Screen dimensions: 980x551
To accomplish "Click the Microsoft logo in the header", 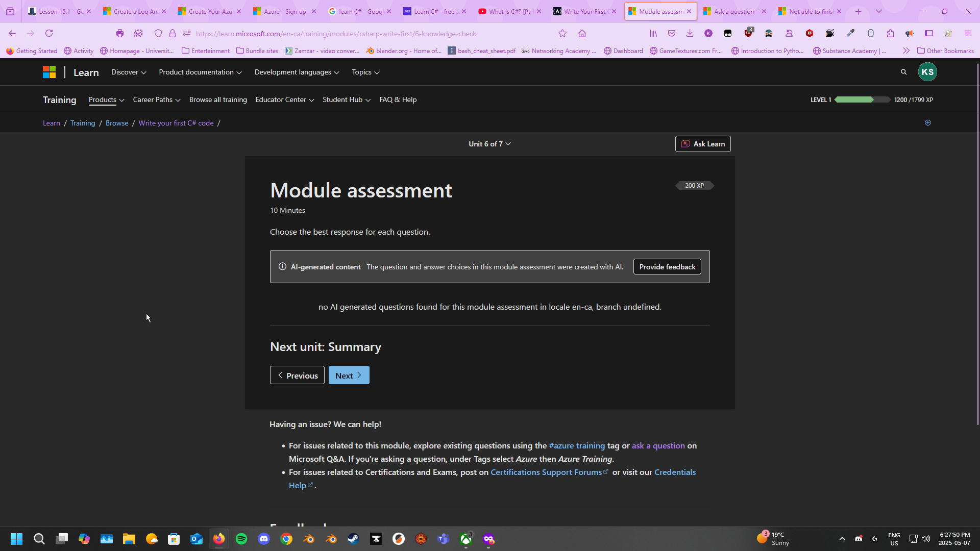I will tap(49, 72).
